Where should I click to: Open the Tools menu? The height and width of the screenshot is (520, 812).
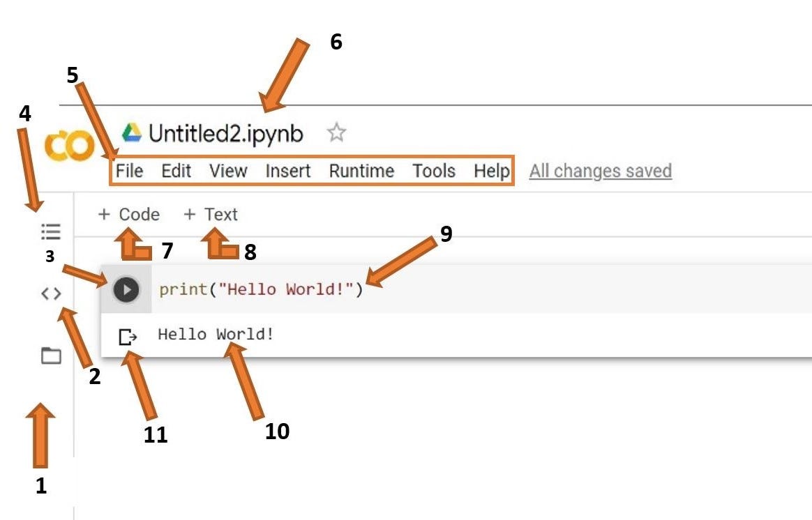pyautogui.click(x=434, y=171)
